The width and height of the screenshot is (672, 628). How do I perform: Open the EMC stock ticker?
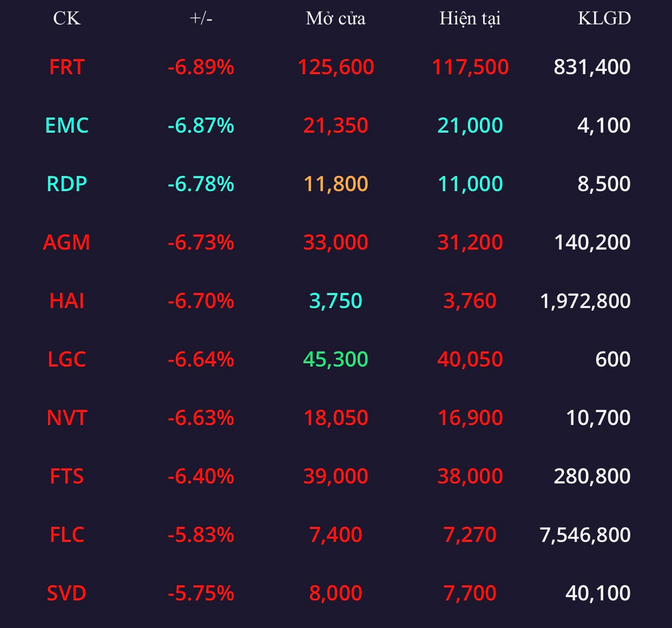tap(67, 125)
